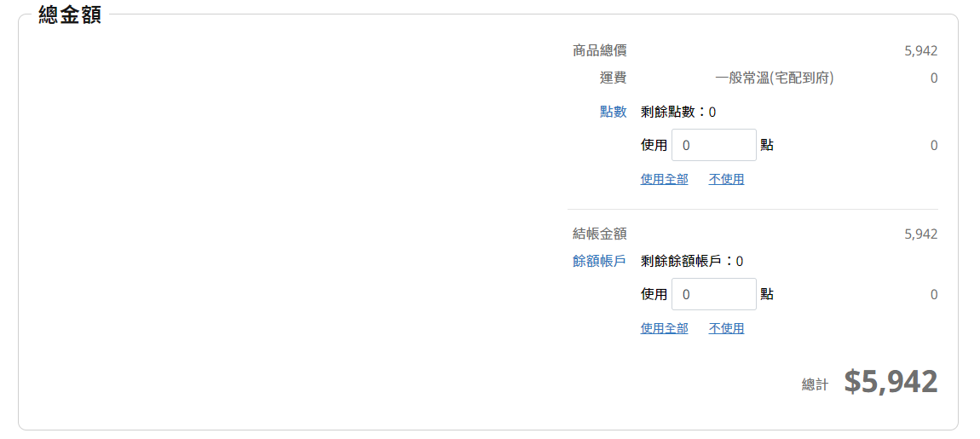
Task: Click the 點數 link label
Action: click(613, 112)
